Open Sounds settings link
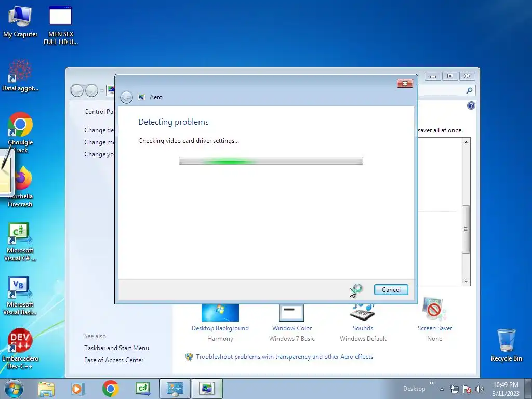532x399 pixels. (363, 328)
